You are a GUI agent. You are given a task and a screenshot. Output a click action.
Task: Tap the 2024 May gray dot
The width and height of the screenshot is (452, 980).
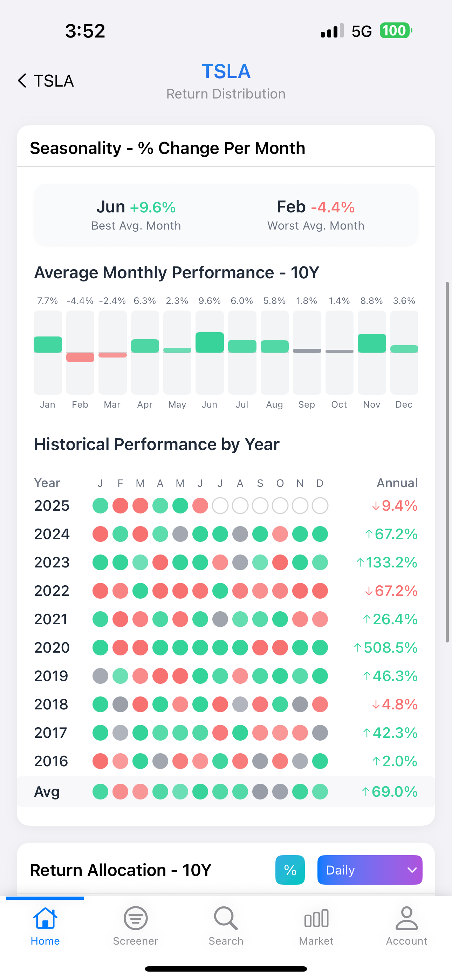pyautogui.click(x=180, y=534)
